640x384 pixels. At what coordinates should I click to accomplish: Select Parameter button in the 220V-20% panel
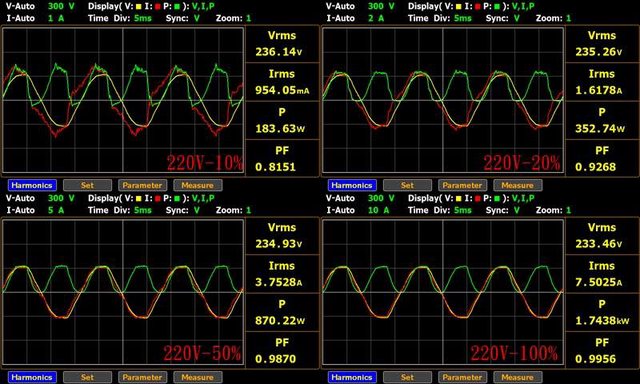[x=462, y=185]
